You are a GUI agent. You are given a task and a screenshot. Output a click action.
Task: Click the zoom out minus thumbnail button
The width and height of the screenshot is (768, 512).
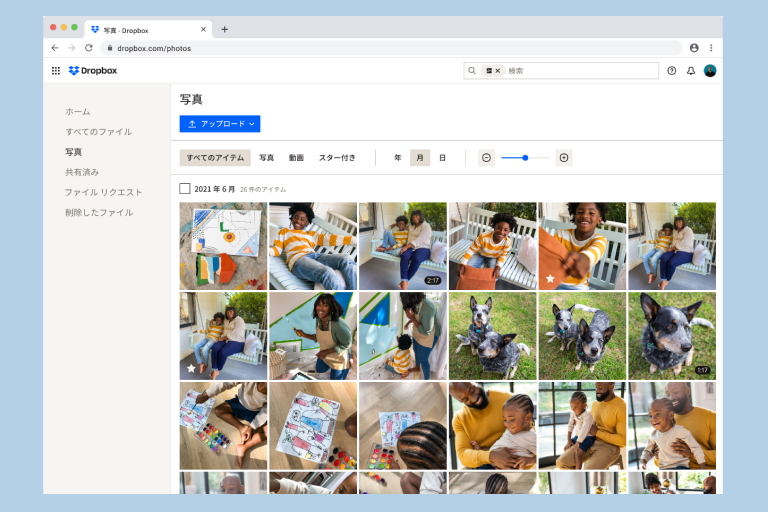coord(486,158)
